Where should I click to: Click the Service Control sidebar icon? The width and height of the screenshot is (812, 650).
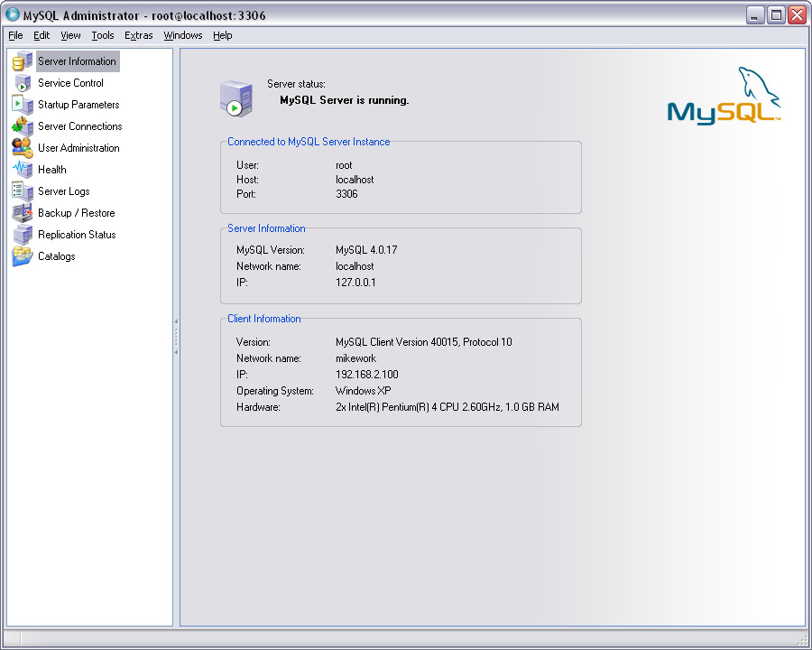point(23,83)
